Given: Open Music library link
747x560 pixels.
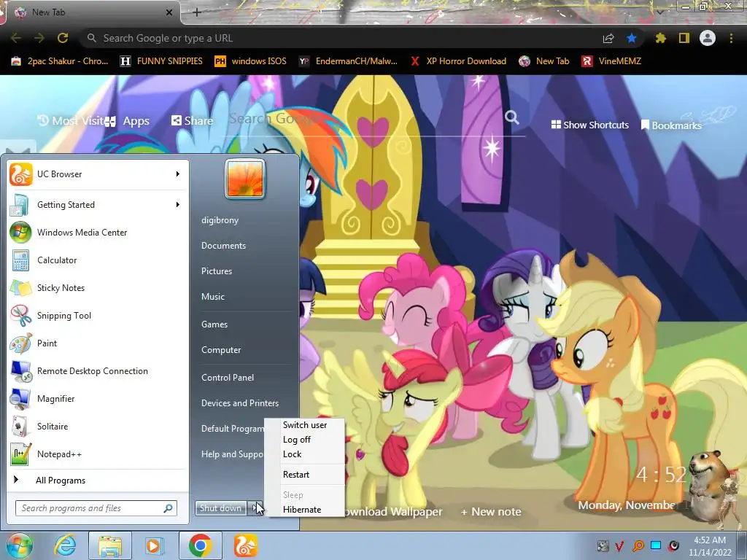Looking at the screenshot, I should (x=212, y=297).
